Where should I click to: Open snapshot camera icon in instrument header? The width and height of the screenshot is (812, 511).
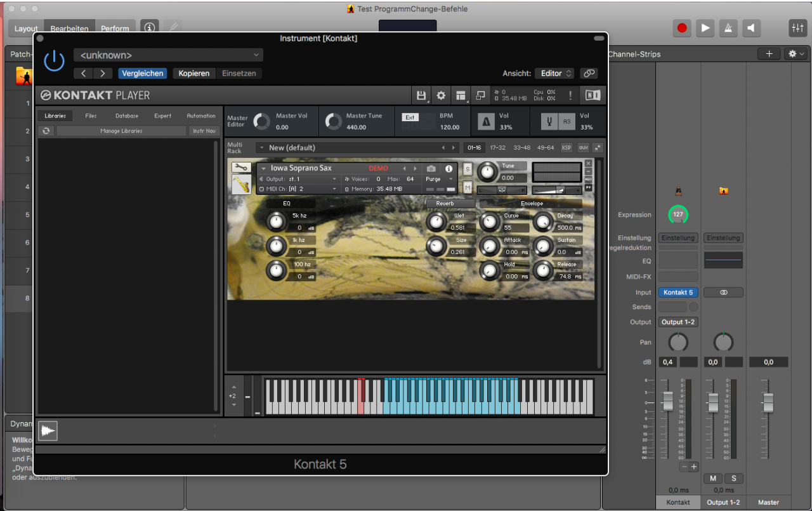431,169
